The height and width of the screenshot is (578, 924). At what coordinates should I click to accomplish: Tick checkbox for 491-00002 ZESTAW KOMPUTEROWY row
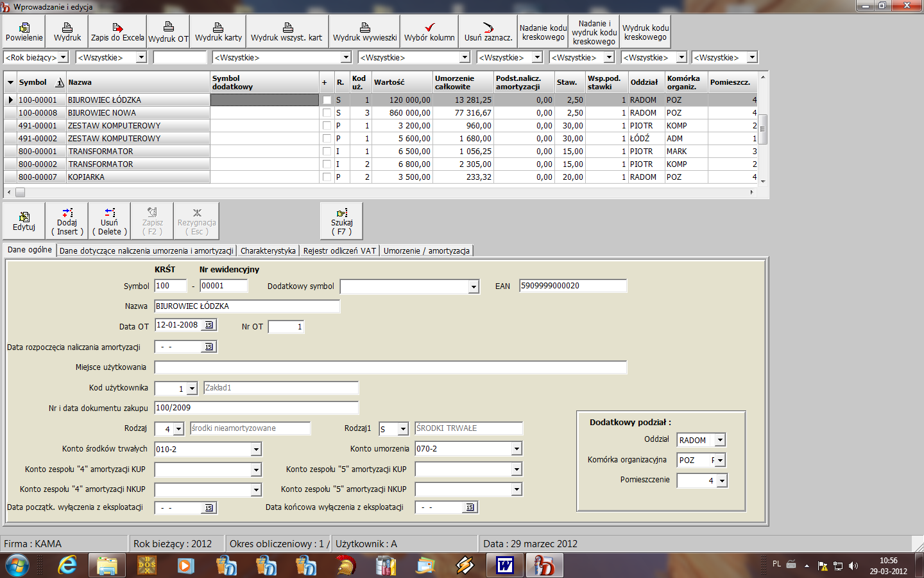click(327, 139)
